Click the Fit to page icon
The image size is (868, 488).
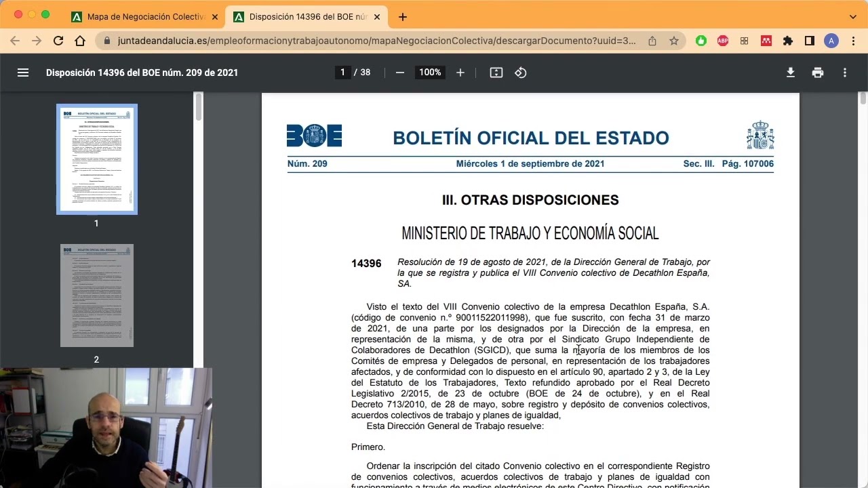click(x=496, y=73)
